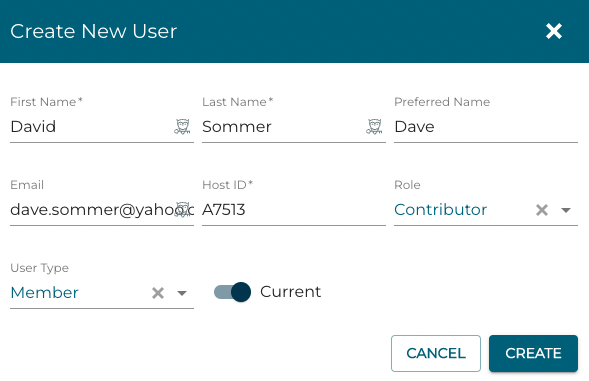Click the autofill icon in Last Name field
Screen dimensions: 589x381
coord(374,127)
